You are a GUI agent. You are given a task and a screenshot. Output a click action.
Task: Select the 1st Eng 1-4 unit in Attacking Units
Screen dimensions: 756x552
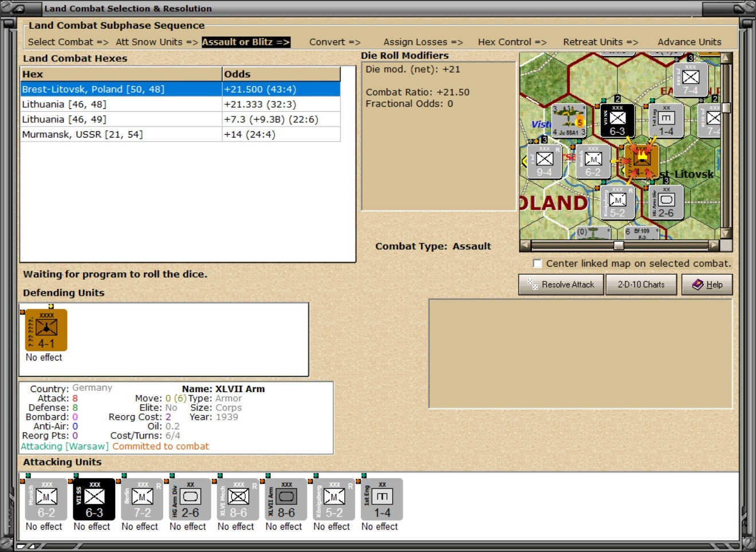382,500
